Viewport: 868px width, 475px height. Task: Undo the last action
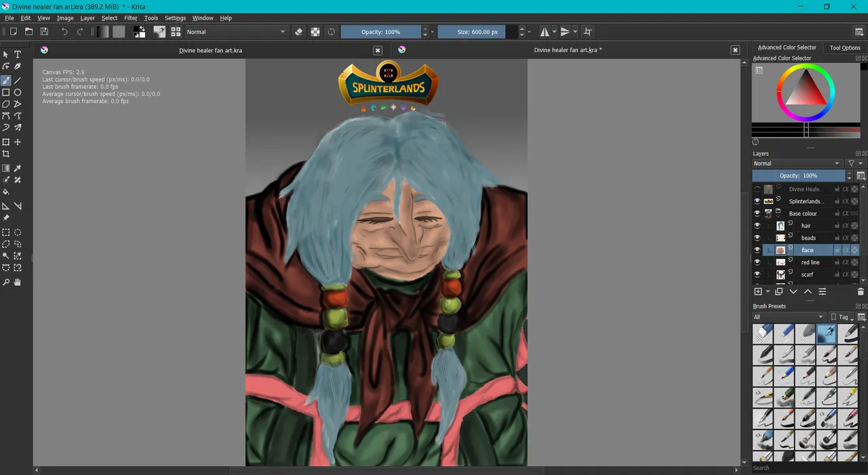(64, 32)
